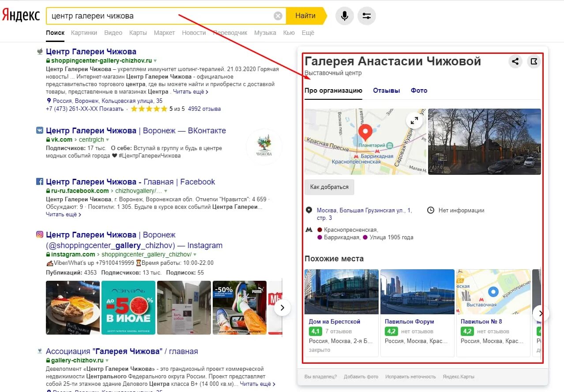Image resolution: width=564 pixels, height=392 pixels.
Task: Open the Музыка search tab
Action: click(265, 33)
